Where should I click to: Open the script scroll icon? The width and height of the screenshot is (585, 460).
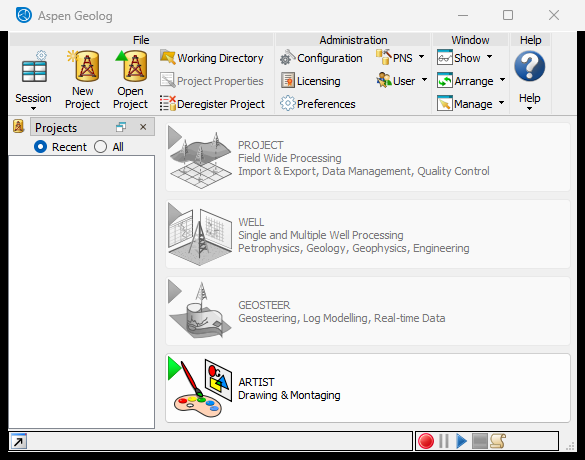coord(498,441)
